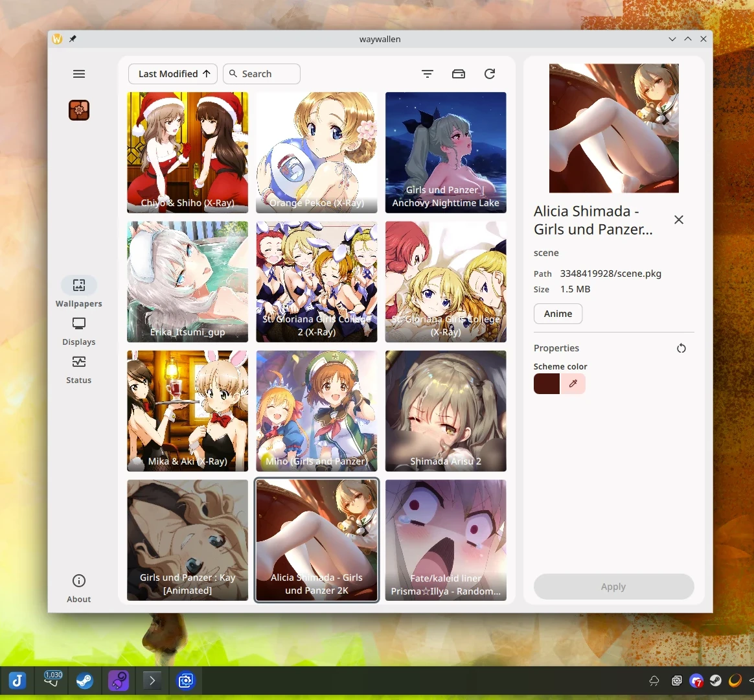Select Mika & Aki (X-Ray) wallpaper
Image resolution: width=754 pixels, height=700 pixels.
point(188,411)
